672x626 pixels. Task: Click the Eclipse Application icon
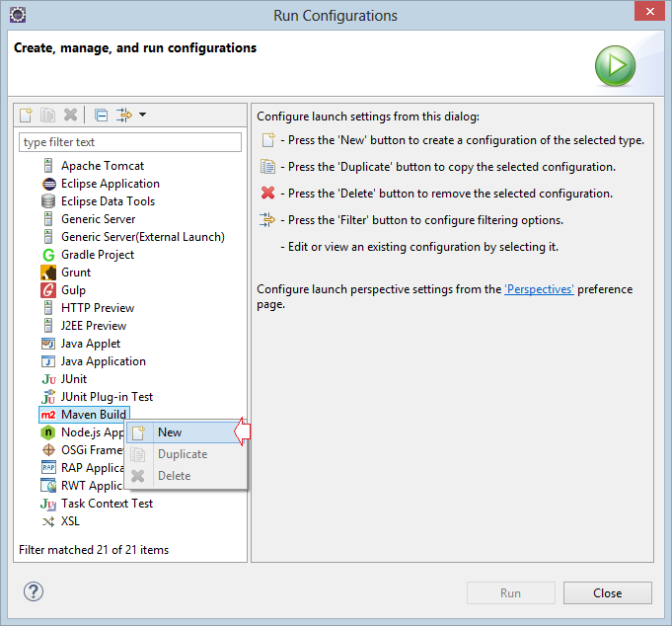(49, 184)
